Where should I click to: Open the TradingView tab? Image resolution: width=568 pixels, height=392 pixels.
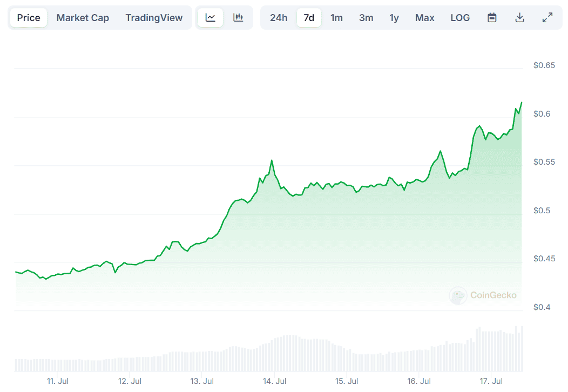pyautogui.click(x=154, y=18)
